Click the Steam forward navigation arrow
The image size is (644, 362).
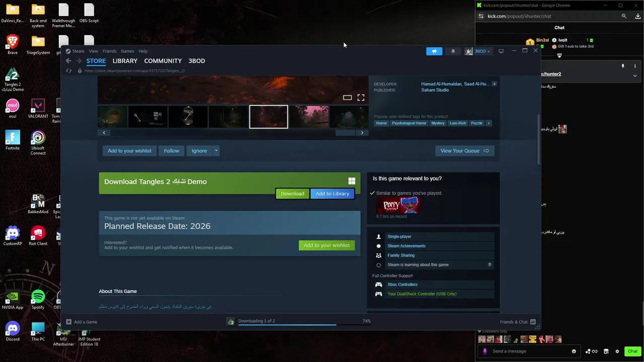[79, 61]
